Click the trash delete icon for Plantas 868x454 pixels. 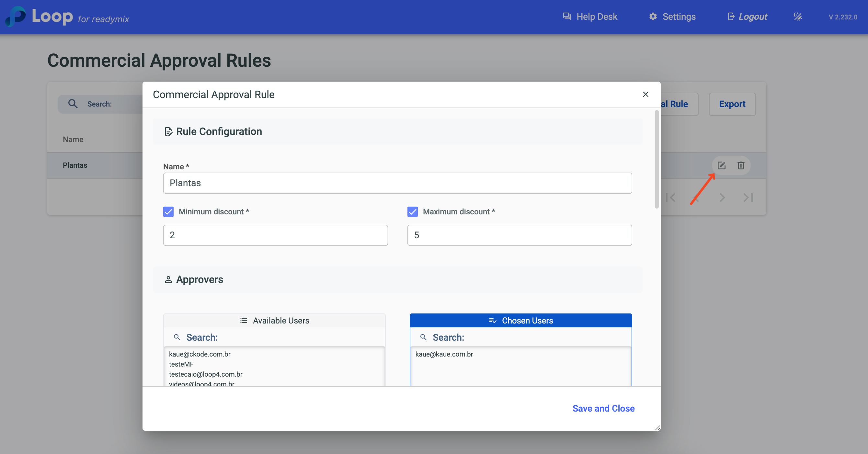tap(741, 165)
